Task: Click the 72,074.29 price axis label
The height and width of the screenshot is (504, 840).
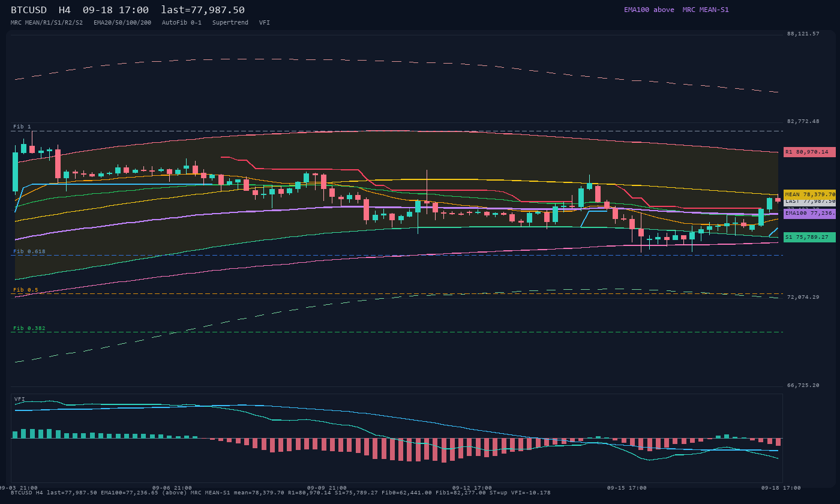Action: pos(803,297)
